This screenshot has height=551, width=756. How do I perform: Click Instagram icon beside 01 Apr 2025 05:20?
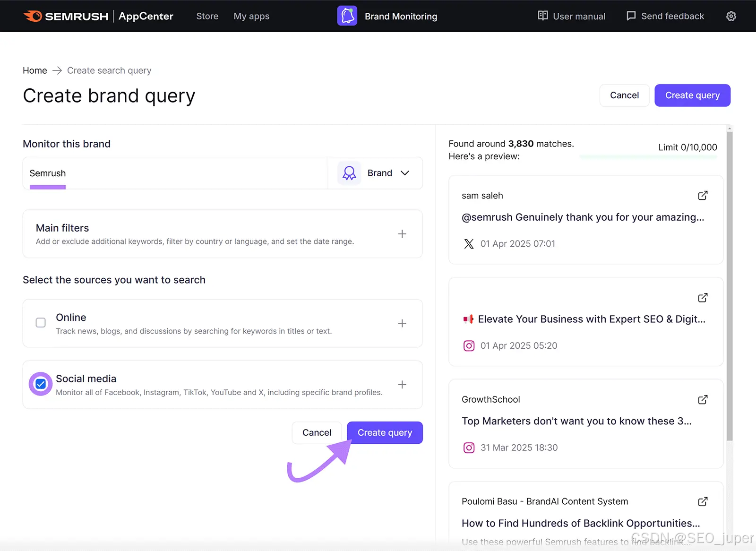point(469,346)
